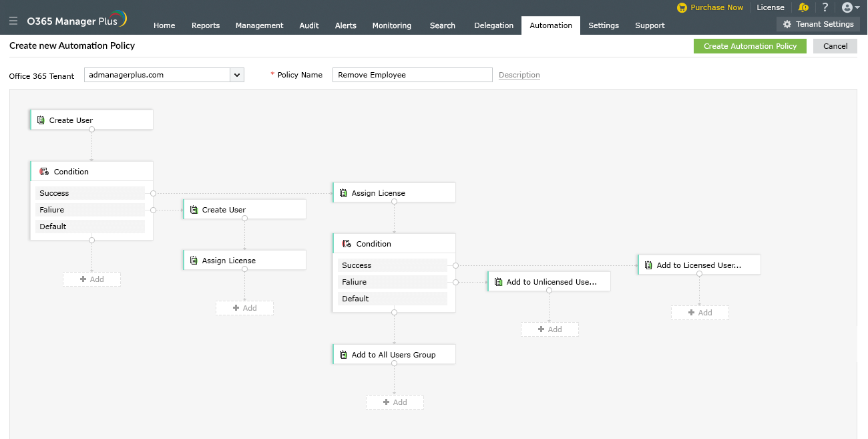868x439 pixels.
Task: Switch to the Delegation tab
Action: (x=493, y=25)
